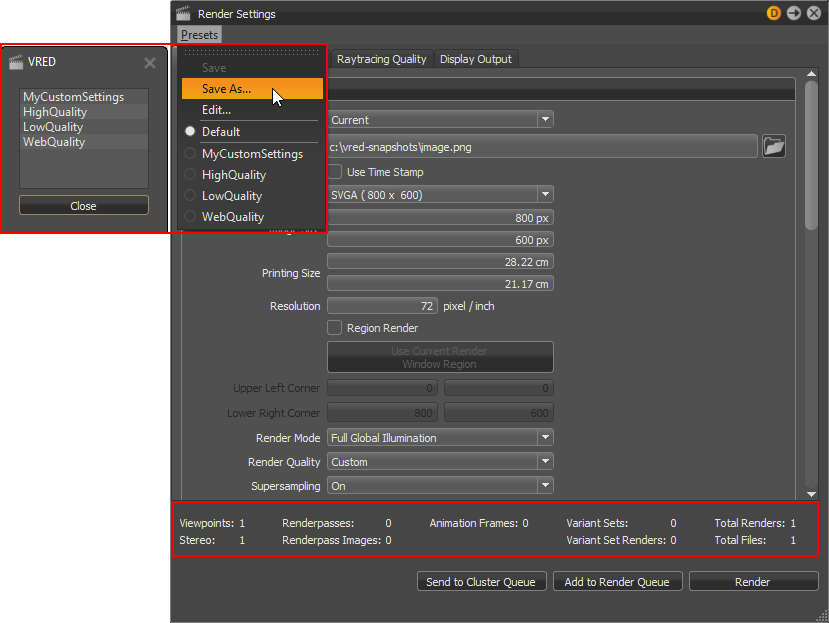Click Add to Render Queue
This screenshot has height=623, width=829.
pyautogui.click(x=617, y=581)
